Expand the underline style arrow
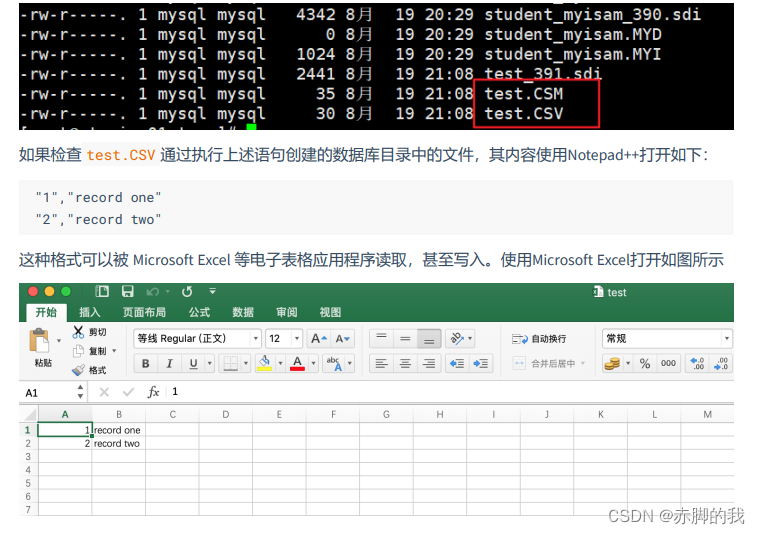Screen dimensions: 760x534 coord(209,363)
